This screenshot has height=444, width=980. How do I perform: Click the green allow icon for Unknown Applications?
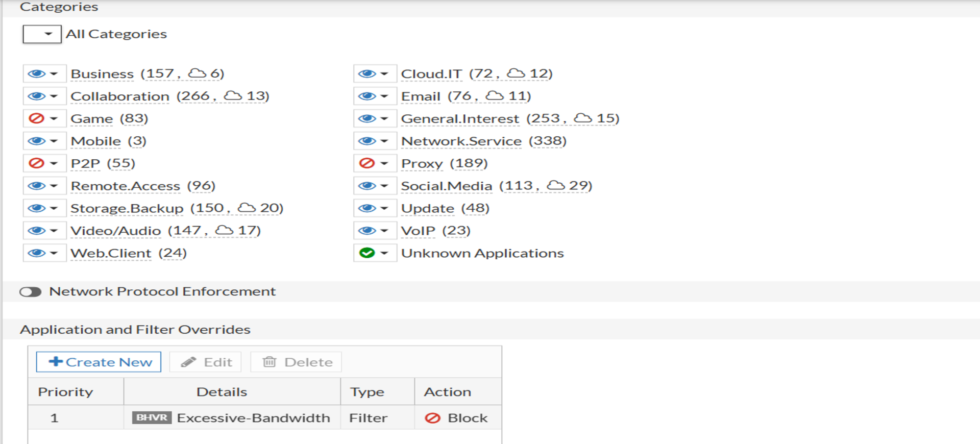pos(366,253)
